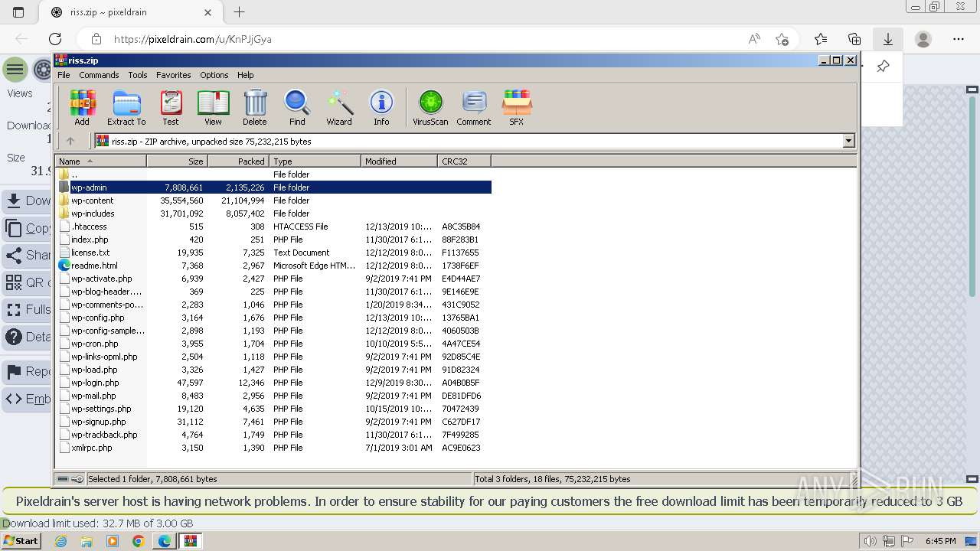Image resolution: width=980 pixels, height=551 pixels.
Task: Start VirusScan on the archive
Action: [x=430, y=107]
